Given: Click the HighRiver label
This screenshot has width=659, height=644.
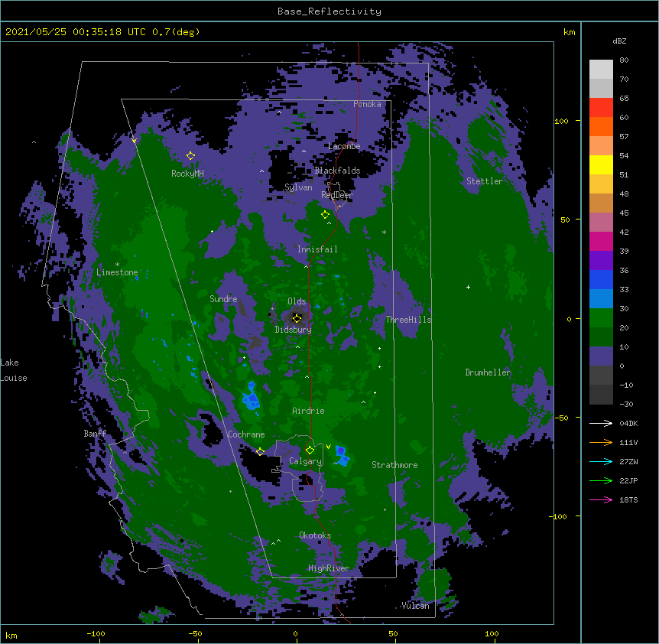Looking at the screenshot, I should [329, 568].
